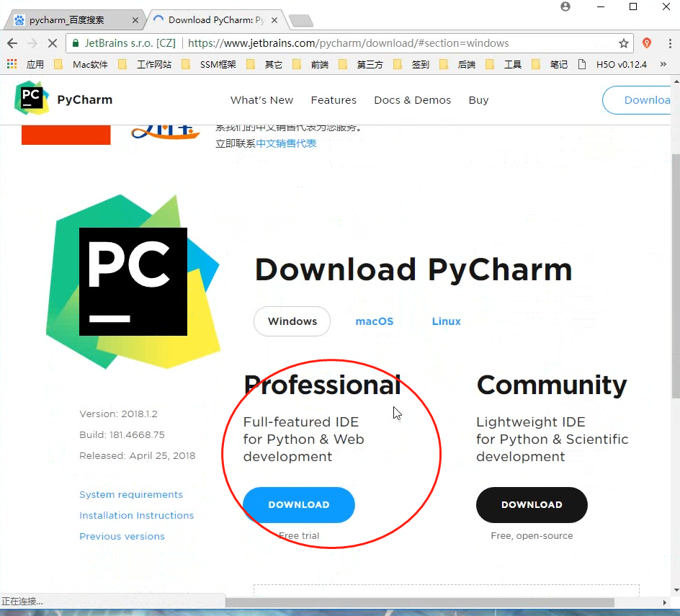Click the horizontal scrollbar thumb
This screenshot has width=680, height=616.
click(x=420, y=602)
